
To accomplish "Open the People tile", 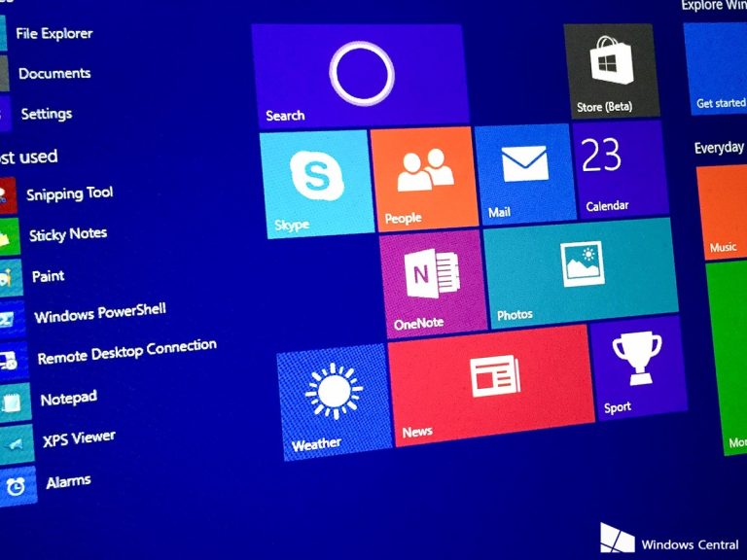I will tap(426, 177).
